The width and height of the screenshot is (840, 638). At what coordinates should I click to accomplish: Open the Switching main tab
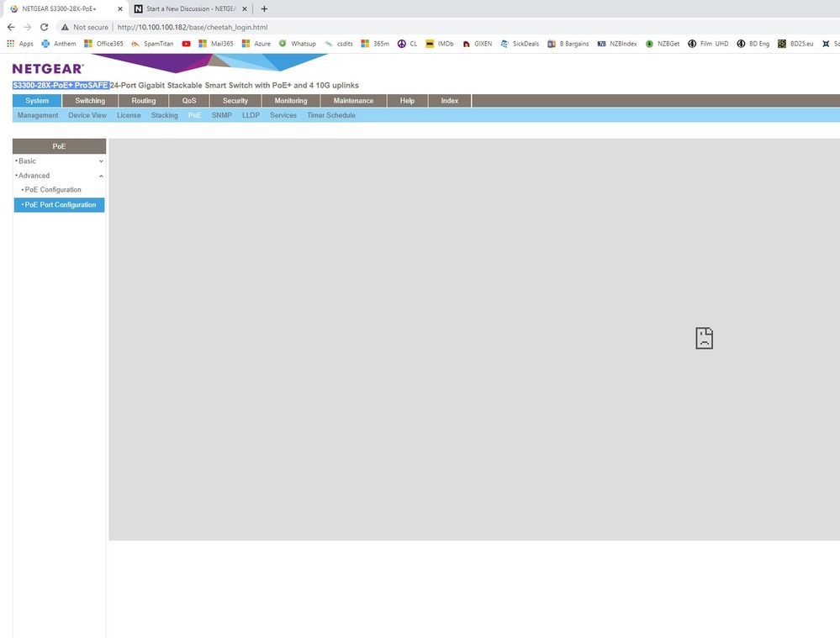[x=90, y=101]
